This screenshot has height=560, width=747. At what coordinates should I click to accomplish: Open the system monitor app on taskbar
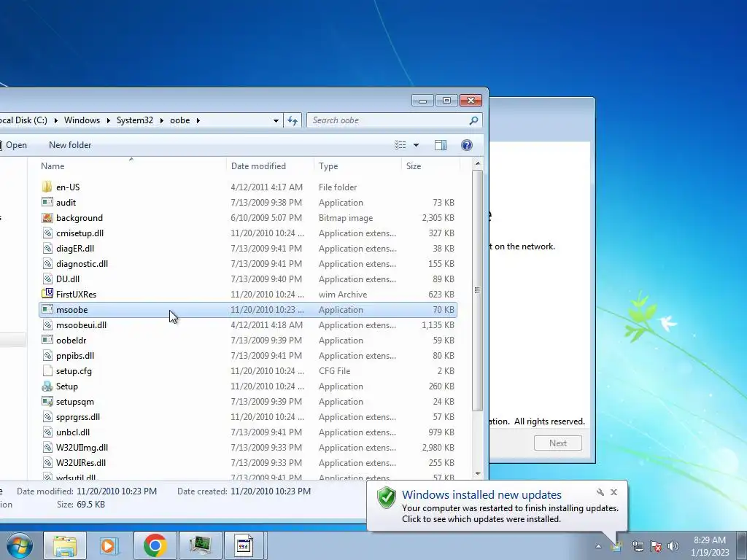201,545
